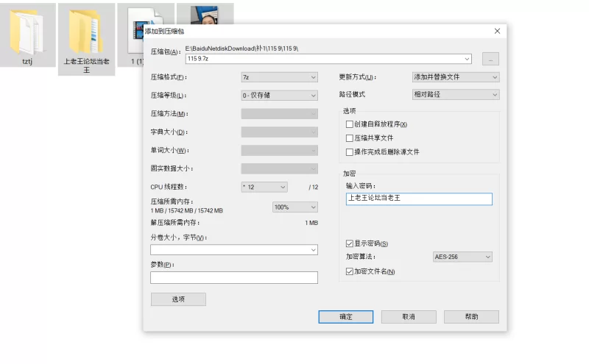The height and width of the screenshot is (364, 589).
Task: Select the 上老王论坛当老王 folder icon
Action: tap(86, 32)
